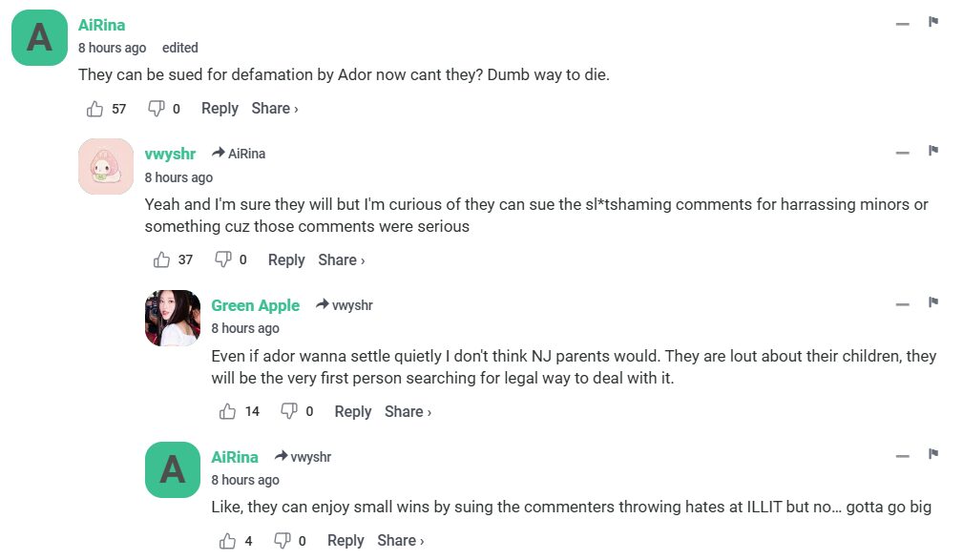Collapse Green Apple's comment
This screenshot has width=963, height=560.
point(902,303)
